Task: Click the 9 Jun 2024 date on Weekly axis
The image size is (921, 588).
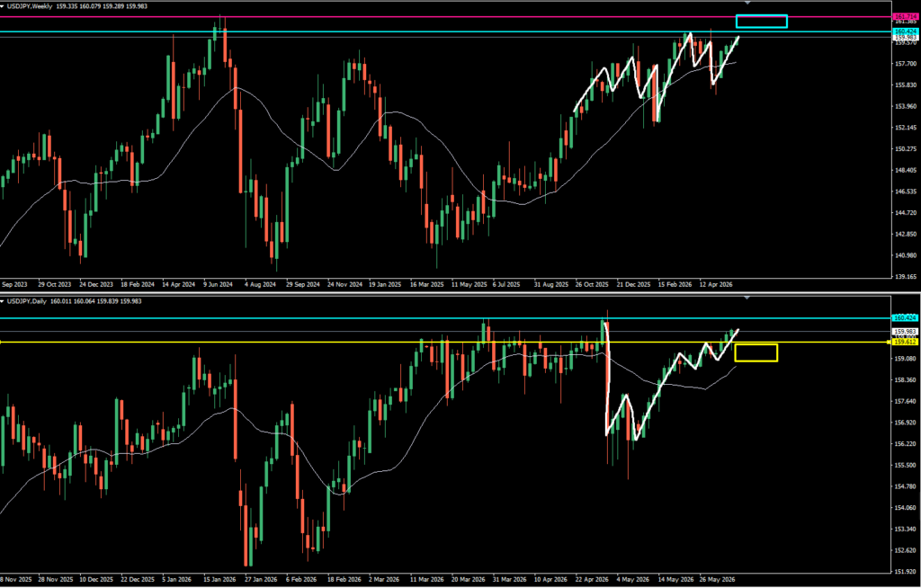Action: (219, 284)
